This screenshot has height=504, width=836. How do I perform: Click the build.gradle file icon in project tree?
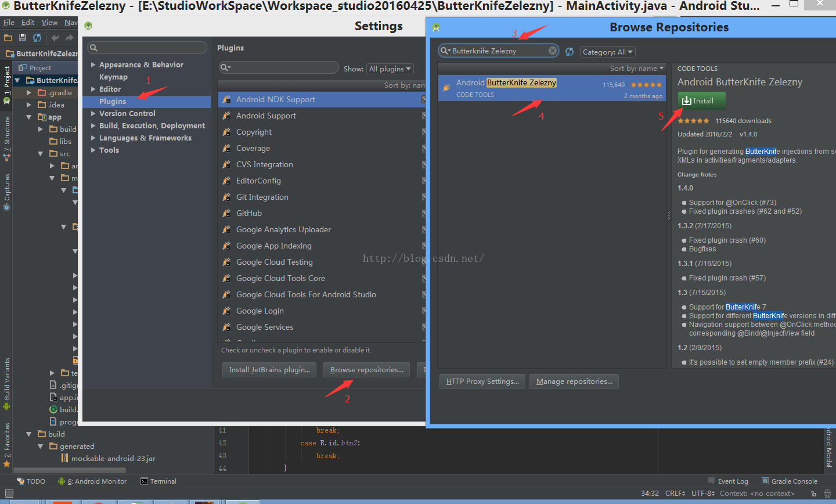coord(53,409)
